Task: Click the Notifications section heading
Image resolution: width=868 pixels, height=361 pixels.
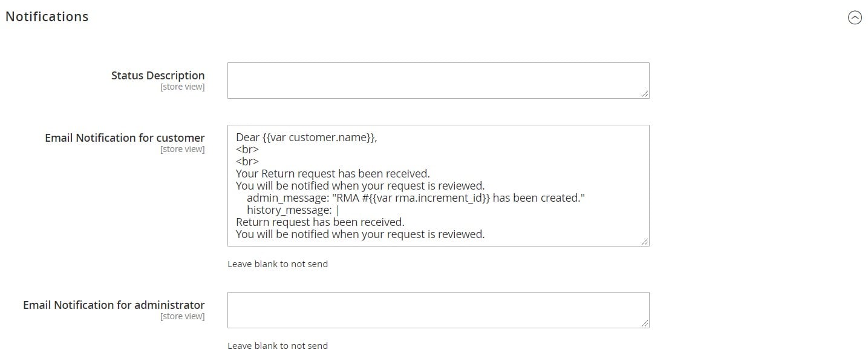Action: (x=47, y=17)
